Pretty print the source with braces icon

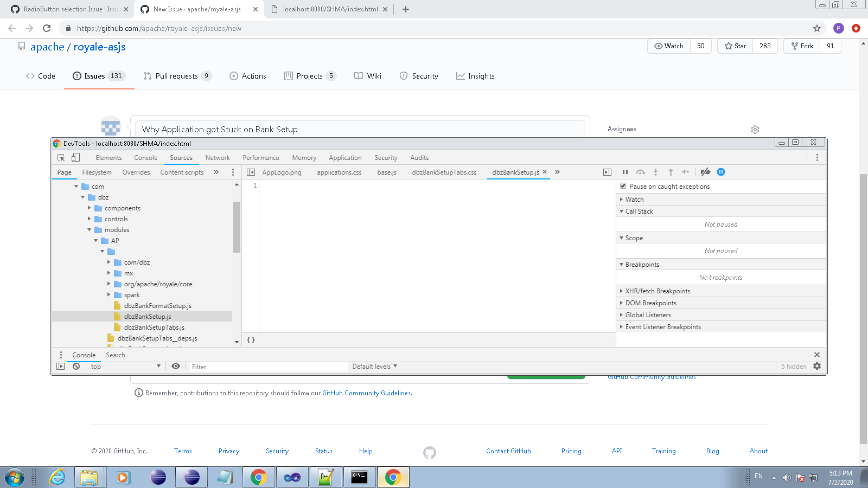click(x=251, y=340)
